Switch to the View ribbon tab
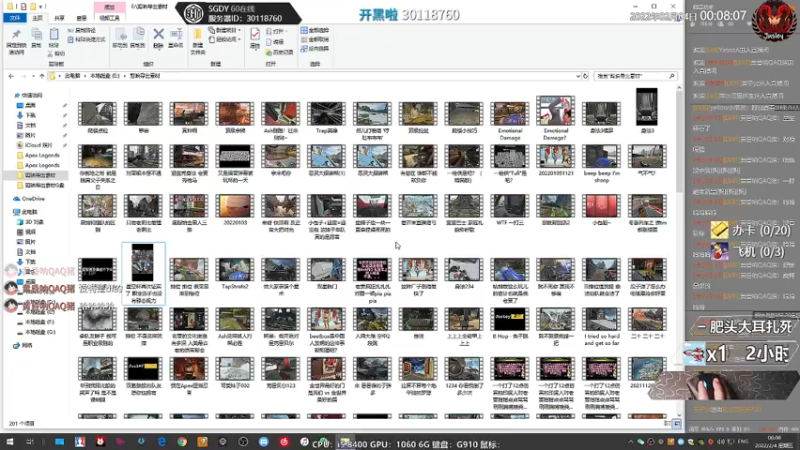Image resolution: width=800 pixels, height=450 pixels. tap(81, 18)
